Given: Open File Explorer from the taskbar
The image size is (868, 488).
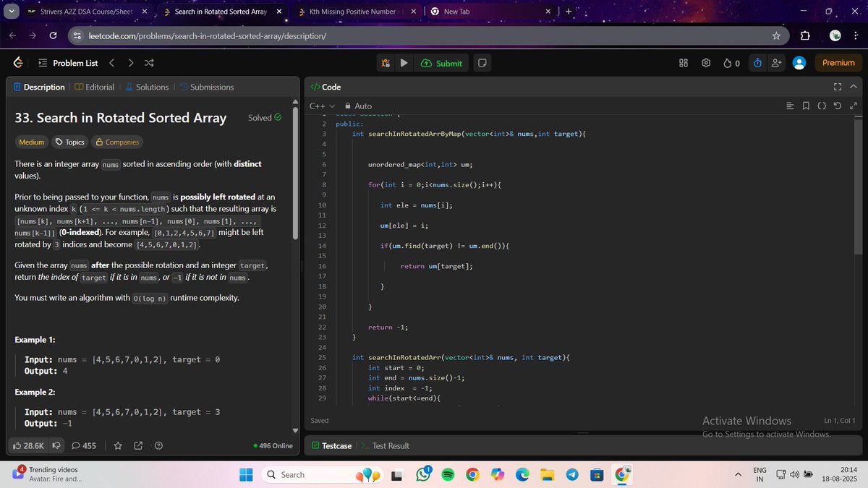Looking at the screenshot, I should click(x=548, y=475).
